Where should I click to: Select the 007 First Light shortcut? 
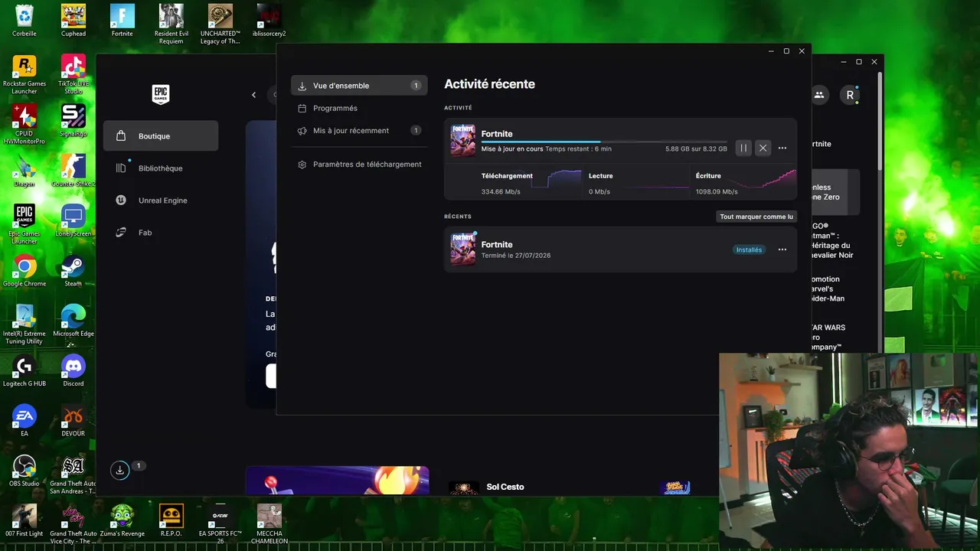tap(24, 520)
